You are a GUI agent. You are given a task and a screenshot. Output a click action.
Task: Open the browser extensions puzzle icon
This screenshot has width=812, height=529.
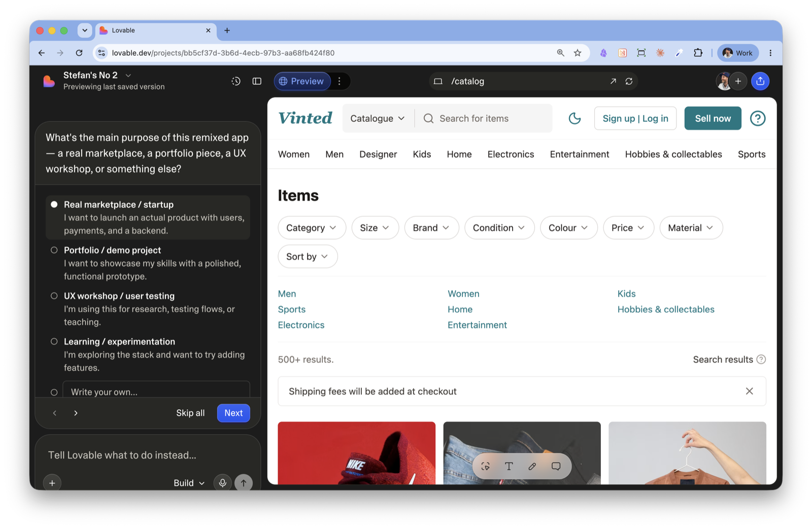click(x=698, y=53)
